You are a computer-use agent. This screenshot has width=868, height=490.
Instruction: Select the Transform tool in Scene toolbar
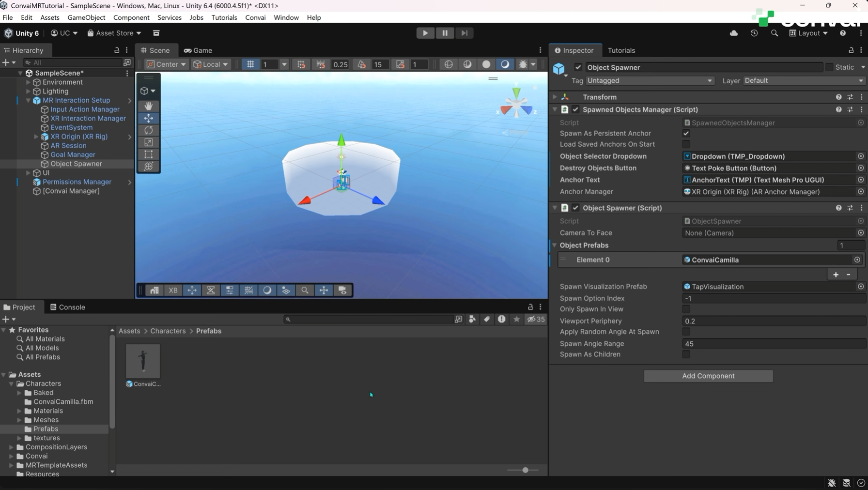(x=149, y=167)
